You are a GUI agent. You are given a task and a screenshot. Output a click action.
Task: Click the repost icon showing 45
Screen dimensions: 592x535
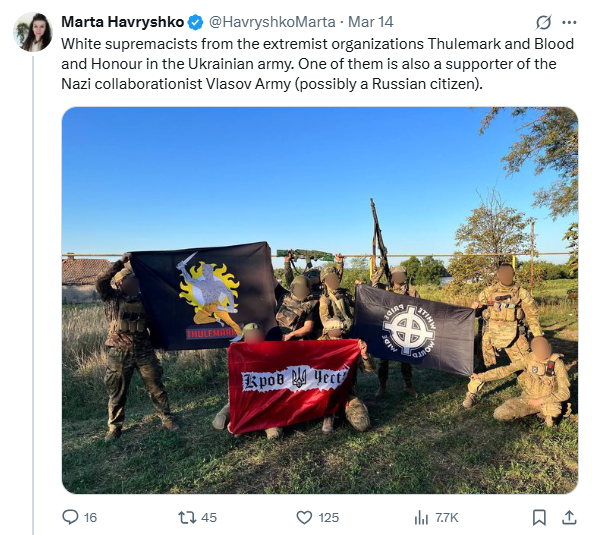[x=186, y=517]
